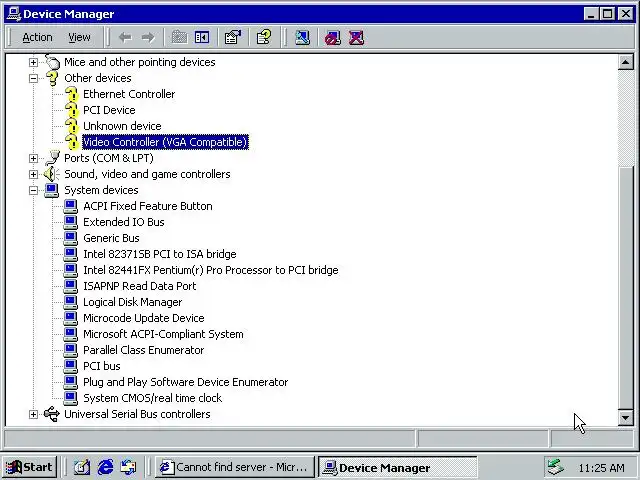Maximize the Device Manager window
The width and height of the screenshot is (640, 480).
tap(607, 14)
